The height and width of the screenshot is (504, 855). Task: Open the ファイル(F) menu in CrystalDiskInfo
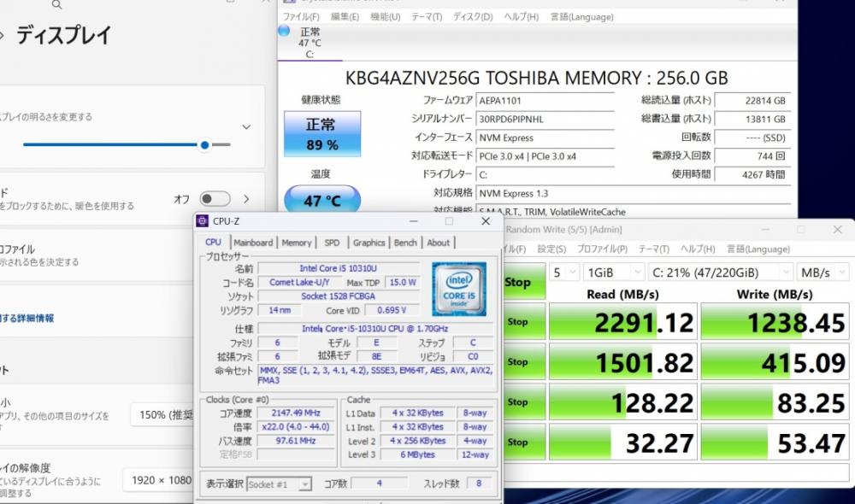[301, 17]
